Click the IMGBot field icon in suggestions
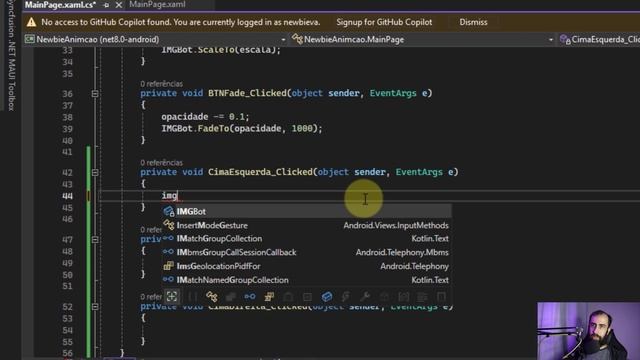 169,211
